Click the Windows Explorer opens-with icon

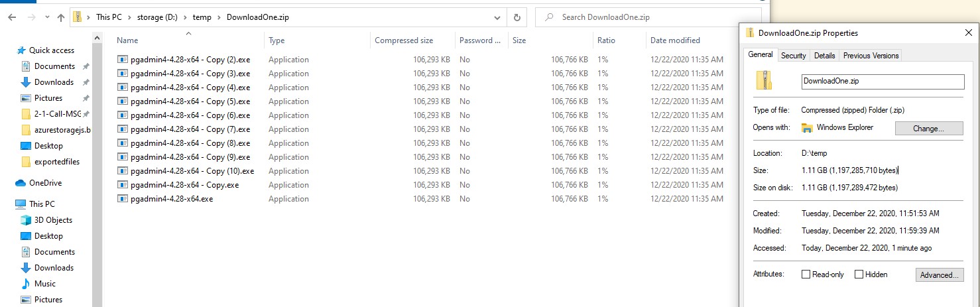807,127
